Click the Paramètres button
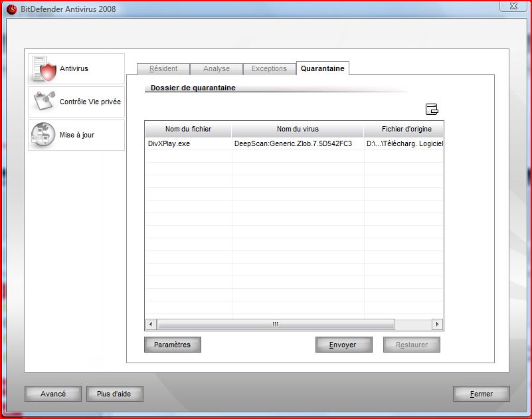Viewport: 532px width, 419px height. [173, 345]
